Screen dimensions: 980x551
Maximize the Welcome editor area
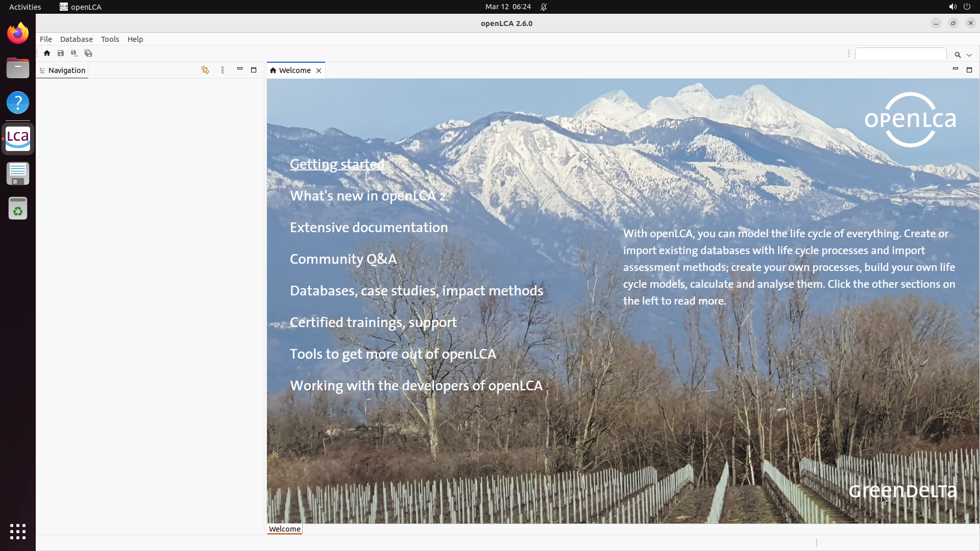[969, 70]
